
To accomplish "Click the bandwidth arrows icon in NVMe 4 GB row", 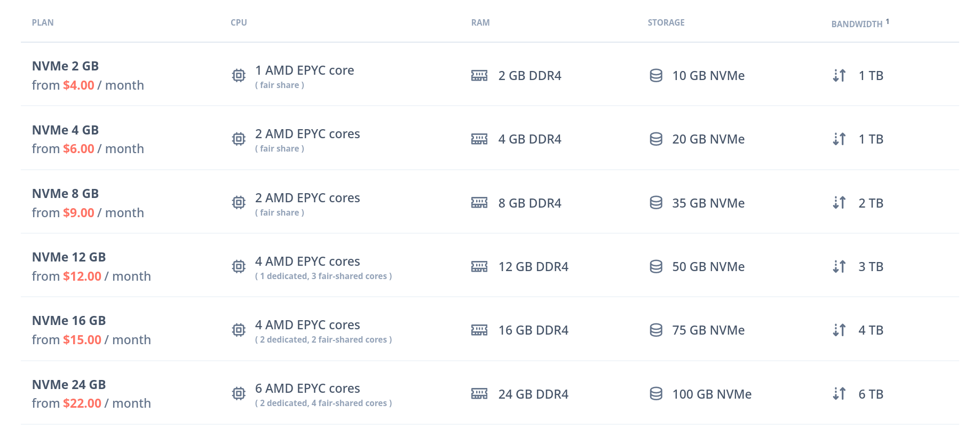I will pos(839,139).
